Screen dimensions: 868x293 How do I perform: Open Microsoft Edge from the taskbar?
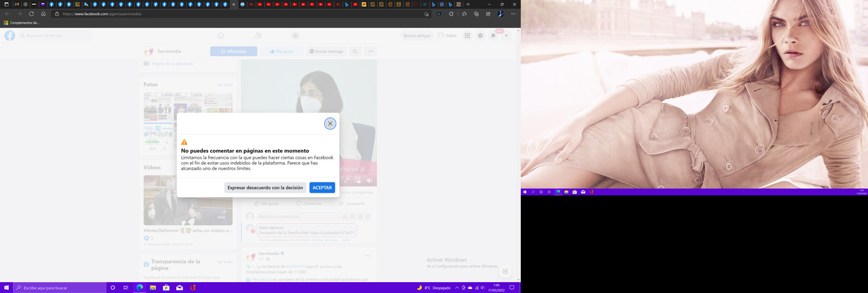(140, 288)
